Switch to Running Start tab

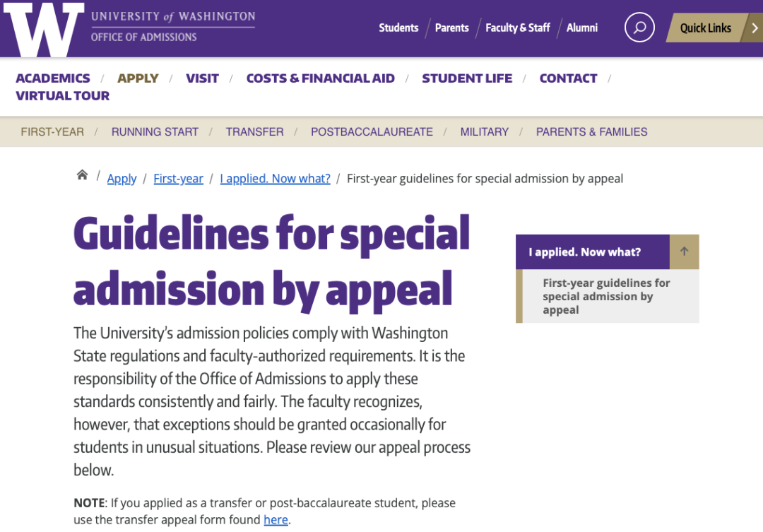[x=155, y=131]
